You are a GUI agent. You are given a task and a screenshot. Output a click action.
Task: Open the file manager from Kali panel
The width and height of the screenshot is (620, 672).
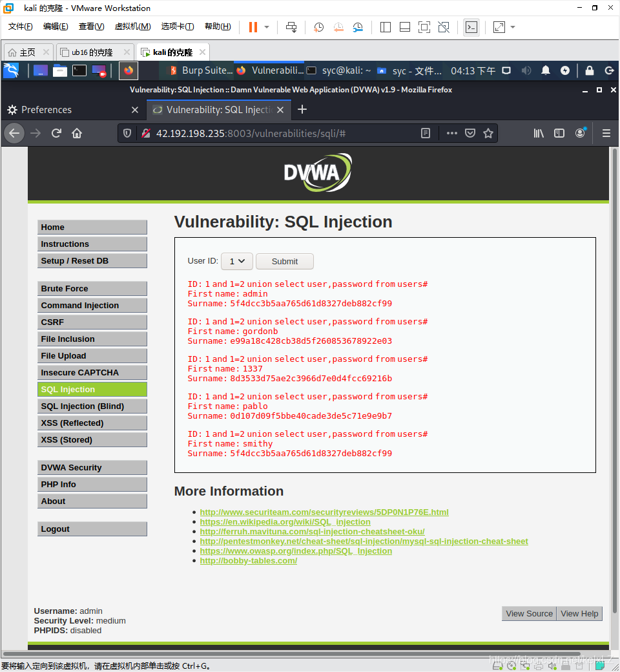pos(59,70)
